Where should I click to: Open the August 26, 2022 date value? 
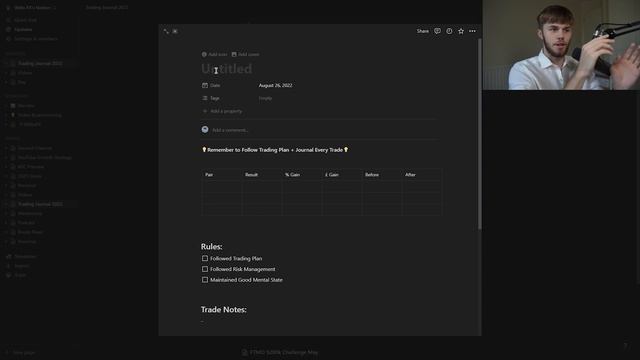pos(276,85)
